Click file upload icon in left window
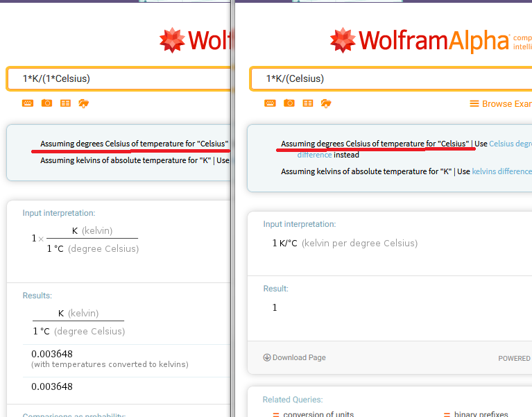The width and height of the screenshot is (532, 417). [x=84, y=103]
